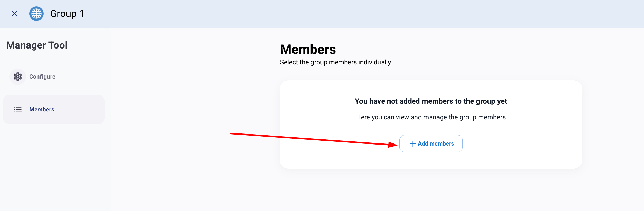Click the Group 1 title text

click(67, 14)
